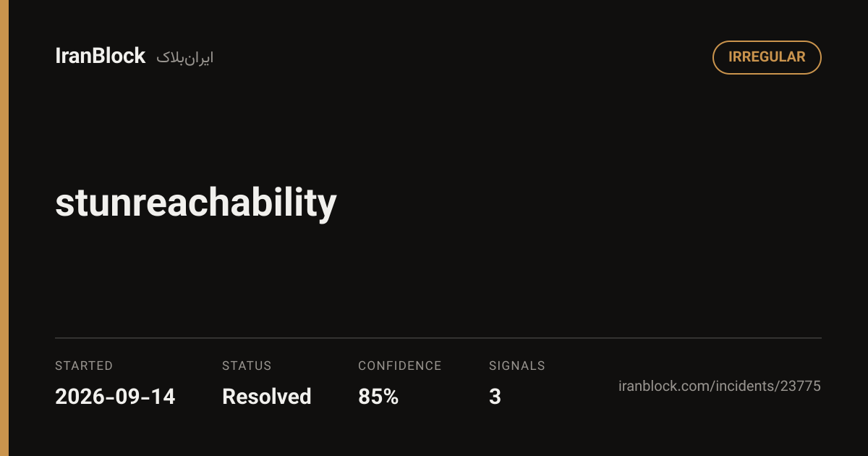Click incident number 23775 in the URL
The height and width of the screenshot is (456, 868).
(800, 387)
